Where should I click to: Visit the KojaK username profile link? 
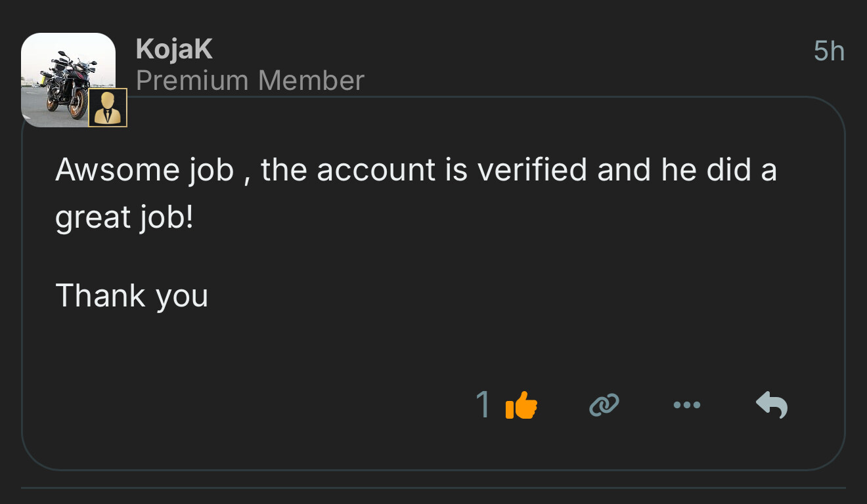click(174, 50)
